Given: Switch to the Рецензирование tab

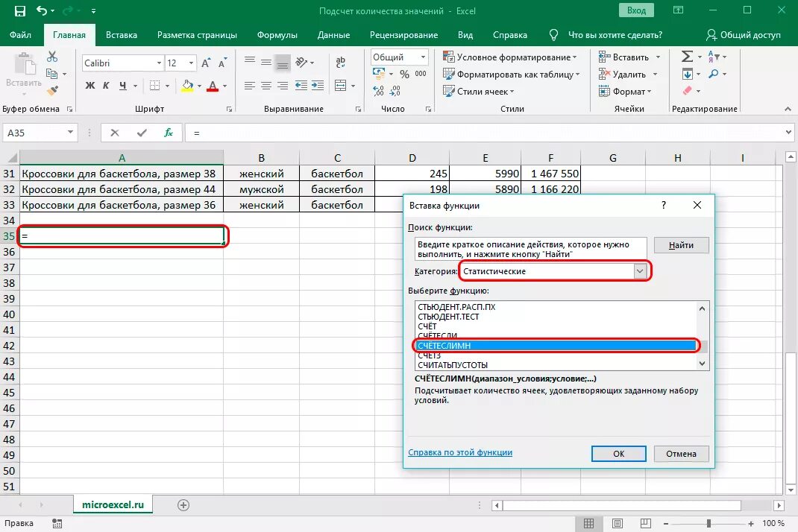Looking at the screenshot, I should 403,35.
